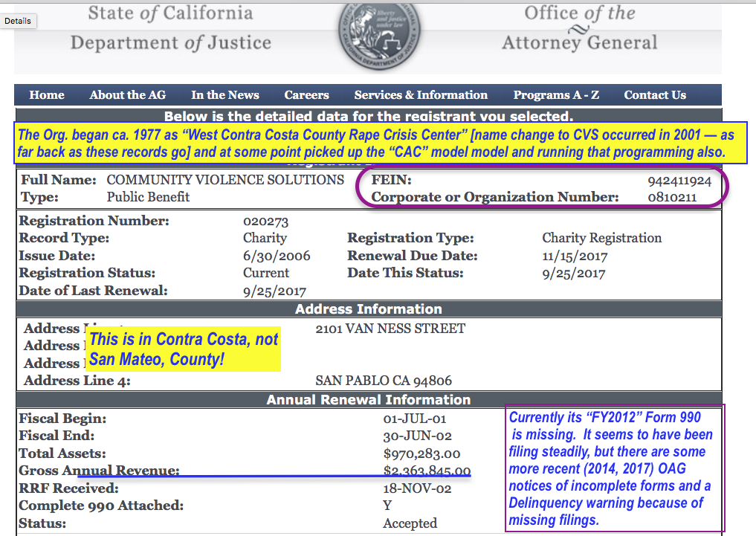Select the COMMUNITY VIOLENCE SOLUTIONS full name text
This screenshot has height=536, width=756.
225,180
